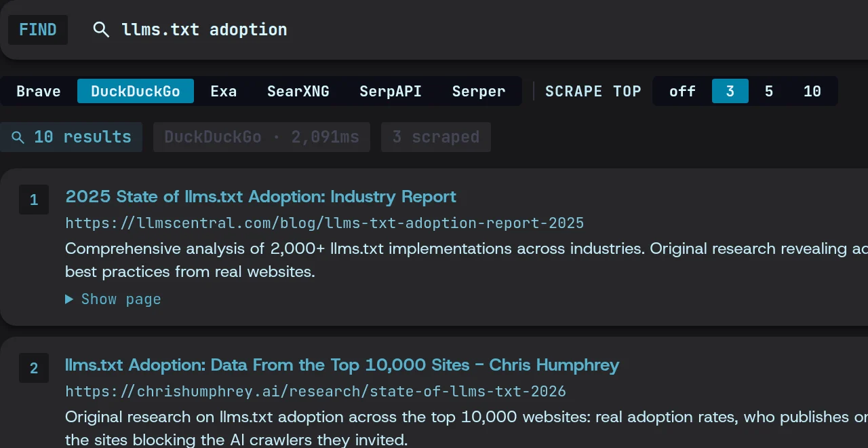Open the 2025 State of llms.txt Adoption link

point(260,197)
